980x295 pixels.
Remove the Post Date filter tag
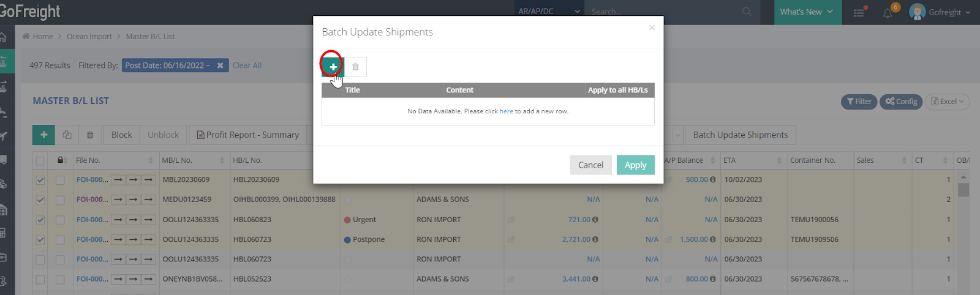tap(220, 65)
